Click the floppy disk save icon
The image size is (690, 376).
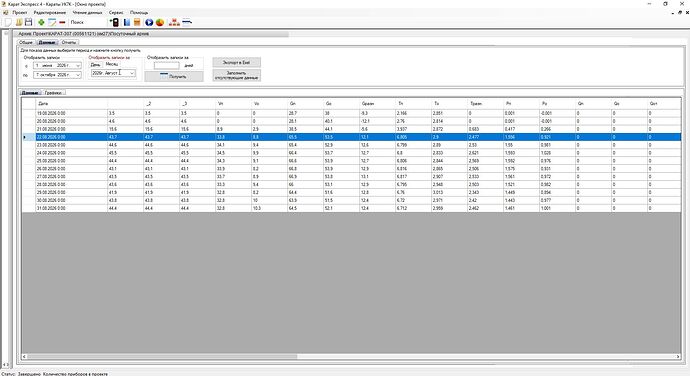click(x=29, y=22)
